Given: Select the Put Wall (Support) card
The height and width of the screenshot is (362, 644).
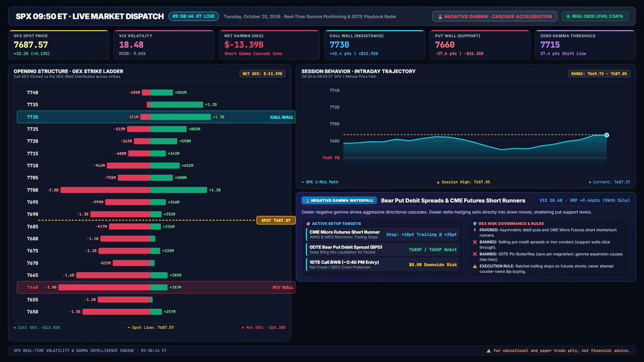Looking at the screenshot, I should point(479,45).
